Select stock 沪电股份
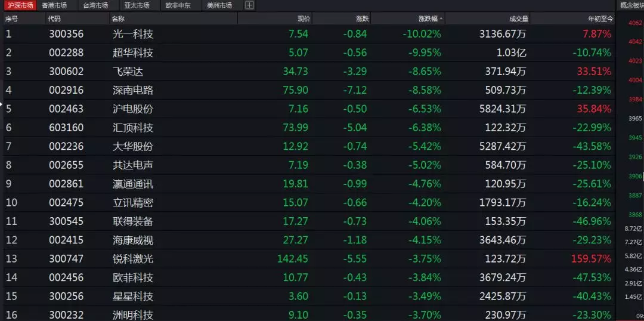 133,109
